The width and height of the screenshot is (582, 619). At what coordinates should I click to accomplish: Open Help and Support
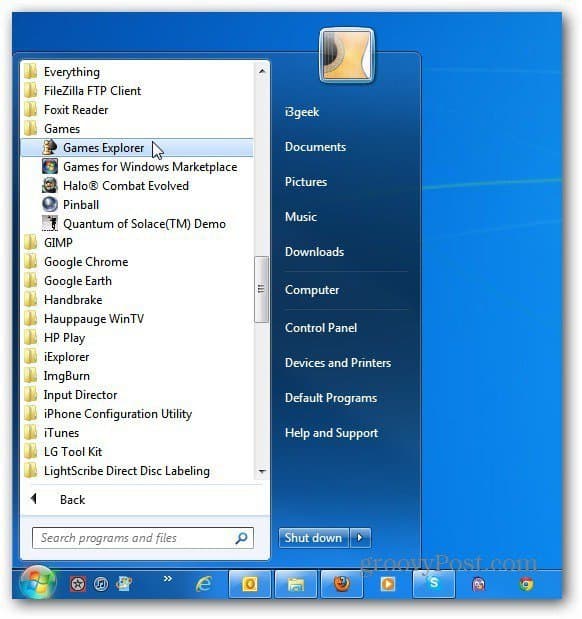click(331, 433)
